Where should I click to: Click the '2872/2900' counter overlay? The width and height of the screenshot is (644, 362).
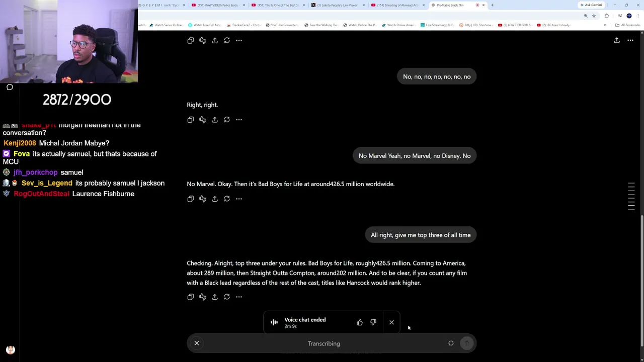77,100
